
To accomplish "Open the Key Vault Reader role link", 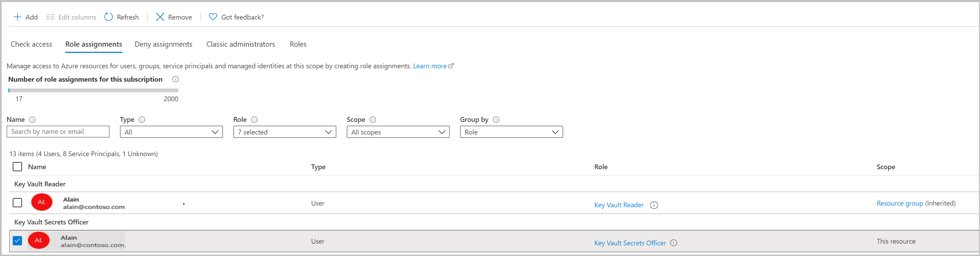I will click(x=619, y=205).
